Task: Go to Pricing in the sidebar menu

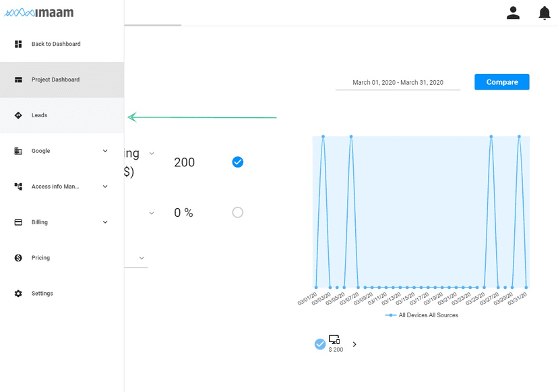Action: 40,258
